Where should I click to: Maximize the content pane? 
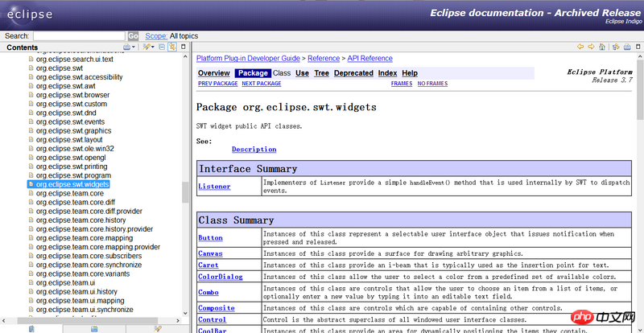tap(638, 47)
